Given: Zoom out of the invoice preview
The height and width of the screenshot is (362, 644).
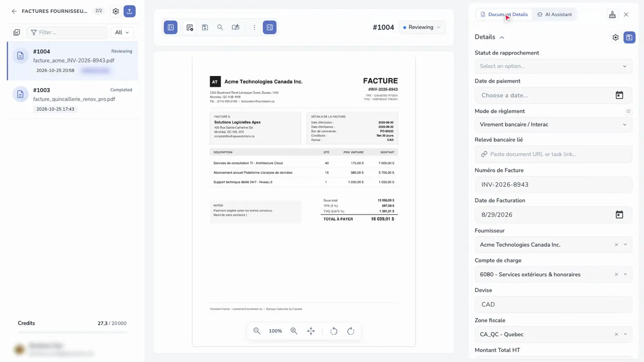Looking at the screenshot, I should [257, 331].
